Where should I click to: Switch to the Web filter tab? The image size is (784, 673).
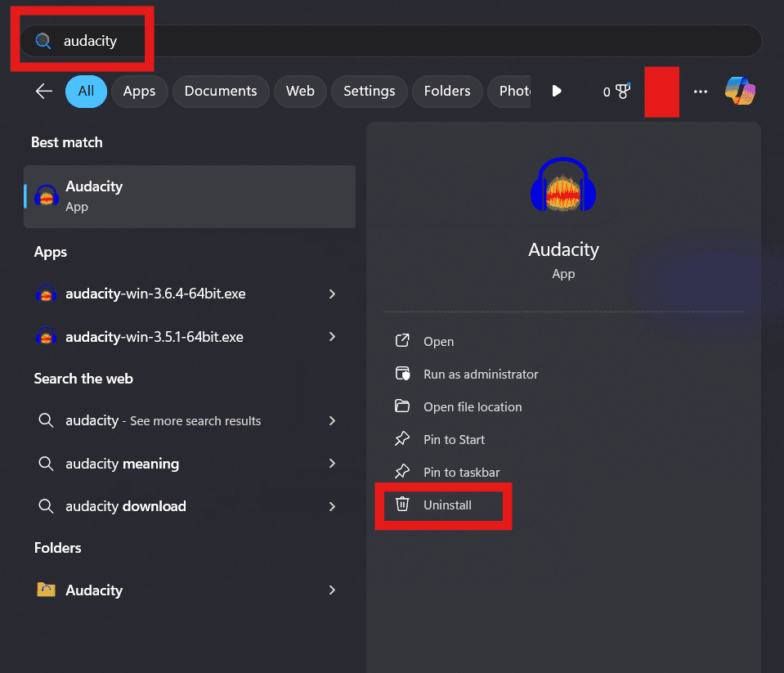tap(300, 92)
